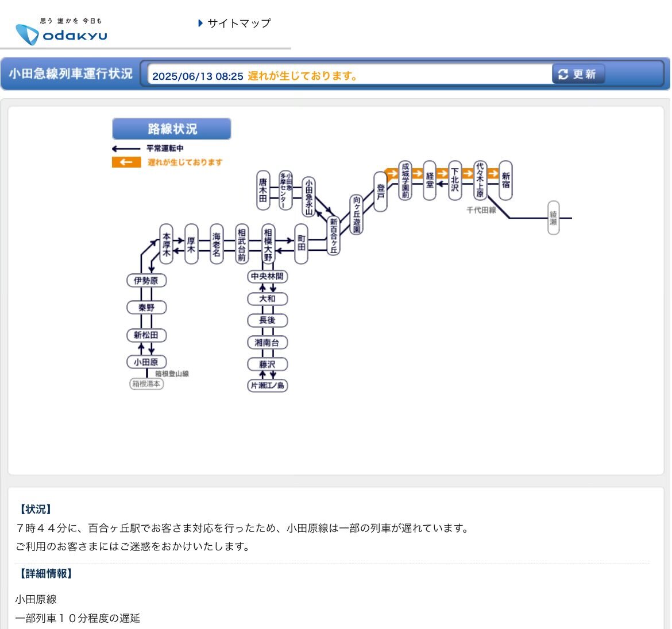Click the 箱根登山線 line label
The height and width of the screenshot is (629, 672).
(x=172, y=374)
